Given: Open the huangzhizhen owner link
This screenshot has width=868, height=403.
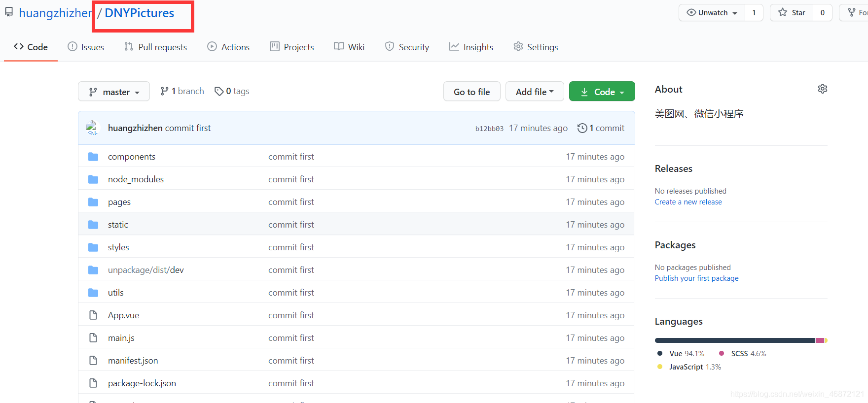Looking at the screenshot, I should coord(55,13).
